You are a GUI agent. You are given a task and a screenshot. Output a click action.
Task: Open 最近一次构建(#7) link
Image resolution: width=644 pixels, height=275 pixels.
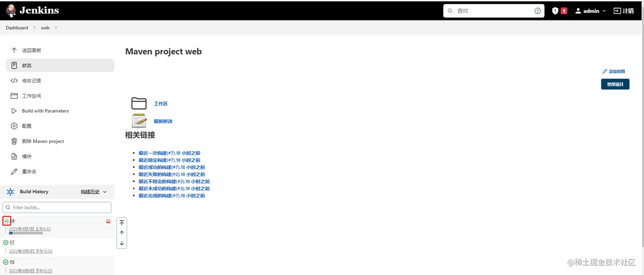click(x=170, y=153)
